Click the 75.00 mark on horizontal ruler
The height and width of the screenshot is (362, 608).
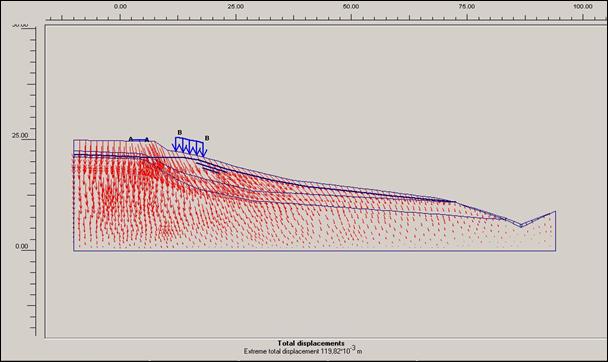click(x=467, y=6)
